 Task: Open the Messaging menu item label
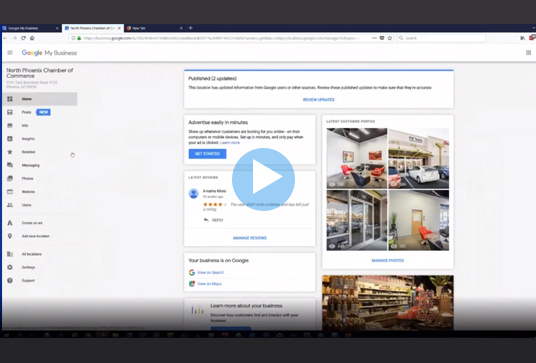30,165
